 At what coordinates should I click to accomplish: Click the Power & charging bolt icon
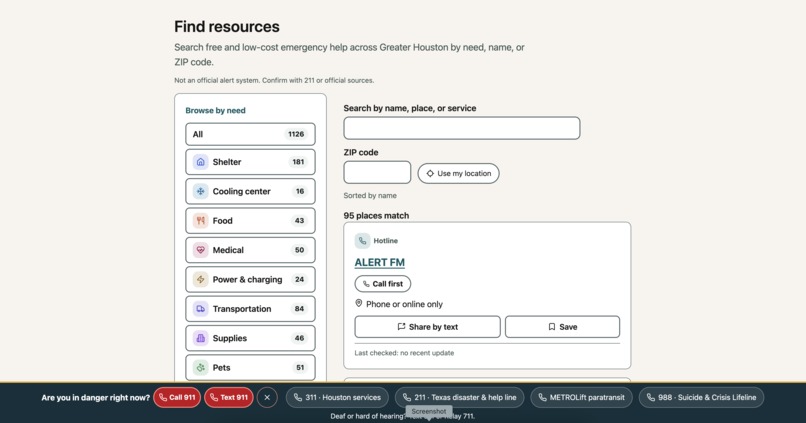point(200,279)
